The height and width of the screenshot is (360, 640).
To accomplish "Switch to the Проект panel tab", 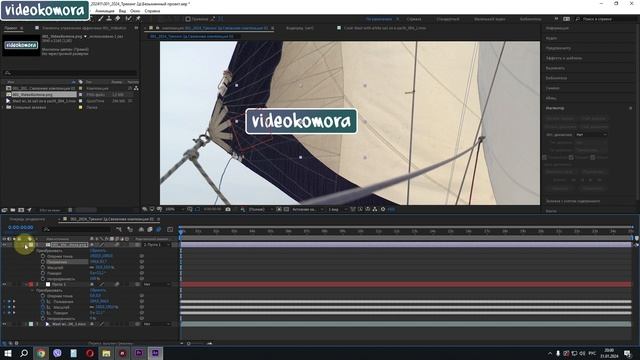I will point(11,28).
